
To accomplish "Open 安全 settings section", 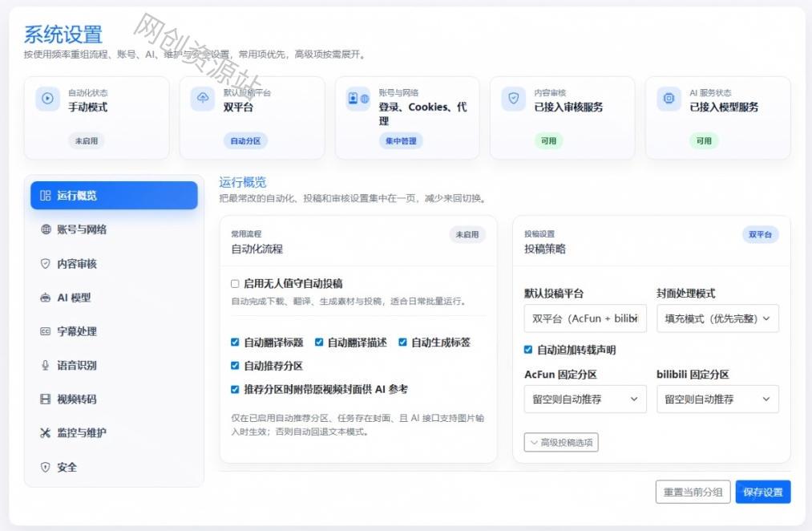I will 114,468.
